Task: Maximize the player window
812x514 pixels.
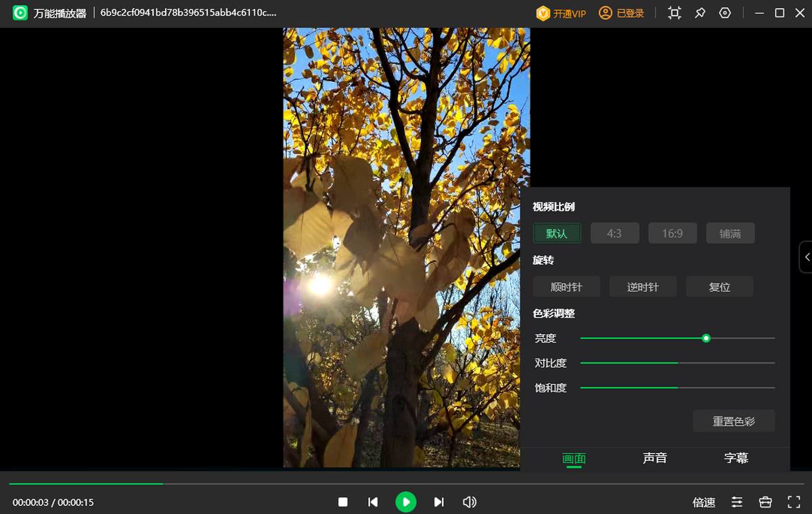Action: tap(780, 13)
